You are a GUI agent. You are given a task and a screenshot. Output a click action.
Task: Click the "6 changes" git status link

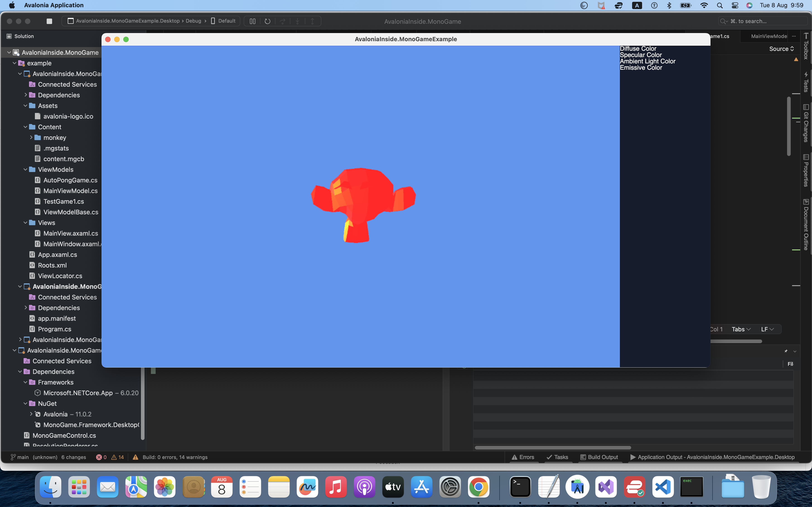click(74, 457)
